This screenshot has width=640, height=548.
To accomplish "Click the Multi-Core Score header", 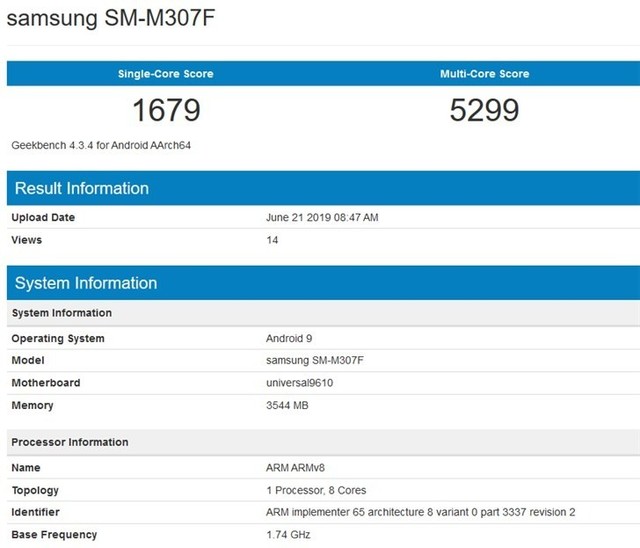I will click(484, 74).
